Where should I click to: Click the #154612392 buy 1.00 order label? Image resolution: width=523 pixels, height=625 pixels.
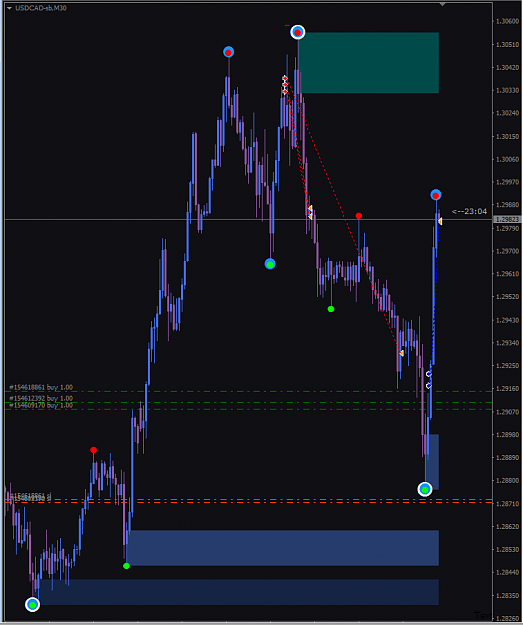tap(41, 398)
